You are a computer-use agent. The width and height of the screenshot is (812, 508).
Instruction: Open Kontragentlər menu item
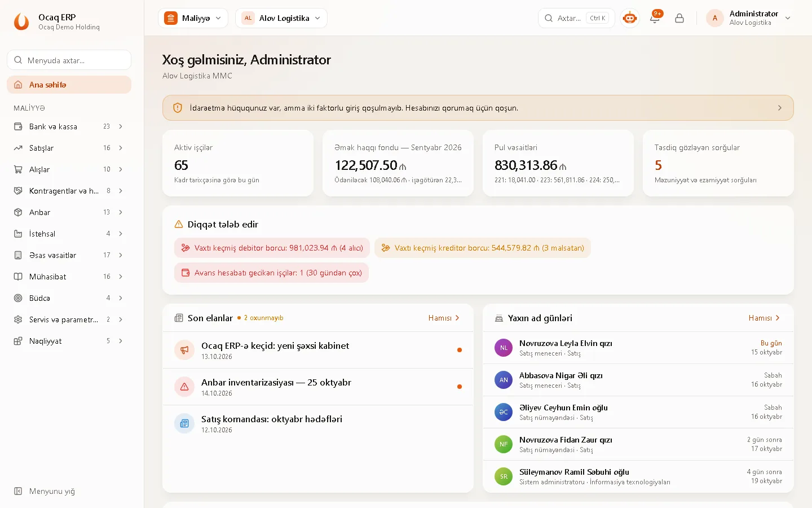tap(69, 191)
